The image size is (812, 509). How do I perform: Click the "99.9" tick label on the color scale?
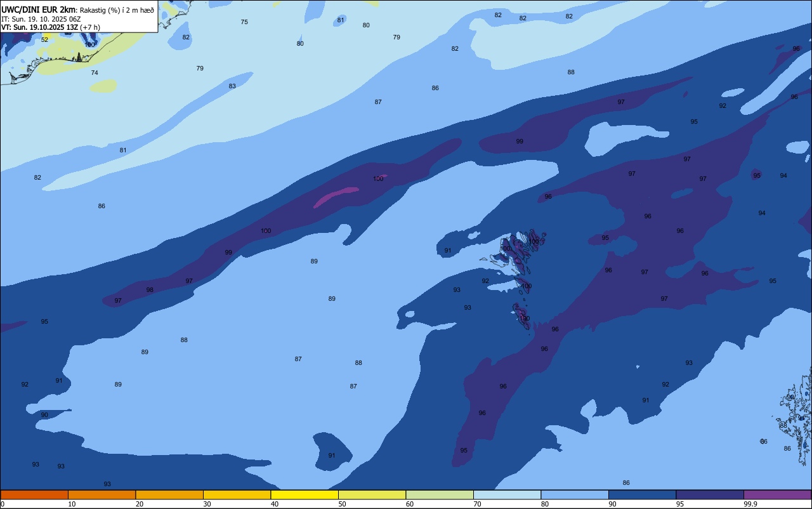coord(750,504)
